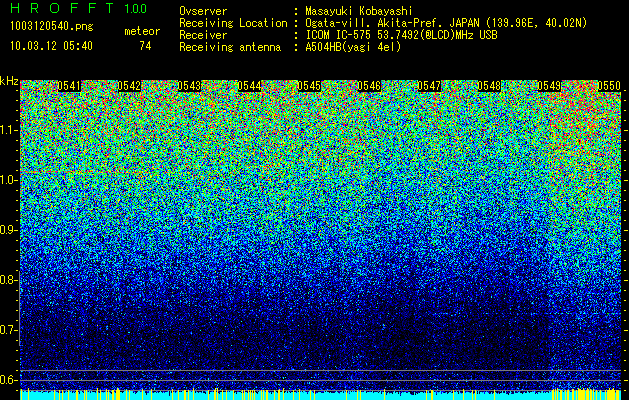Click the 1.0 frequency axis label
Image resolution: width=629 pixels, height=400 pixels.
(8, 180)
